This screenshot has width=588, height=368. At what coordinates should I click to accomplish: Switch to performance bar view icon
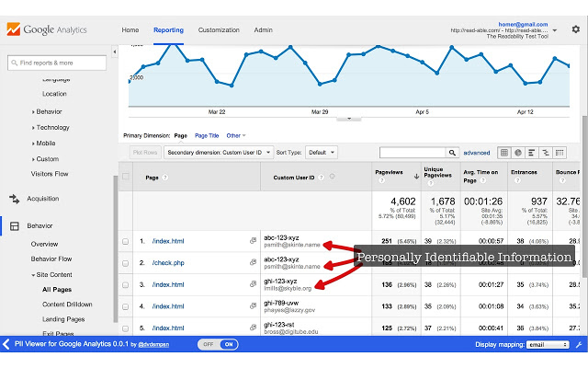pos(531,153)
